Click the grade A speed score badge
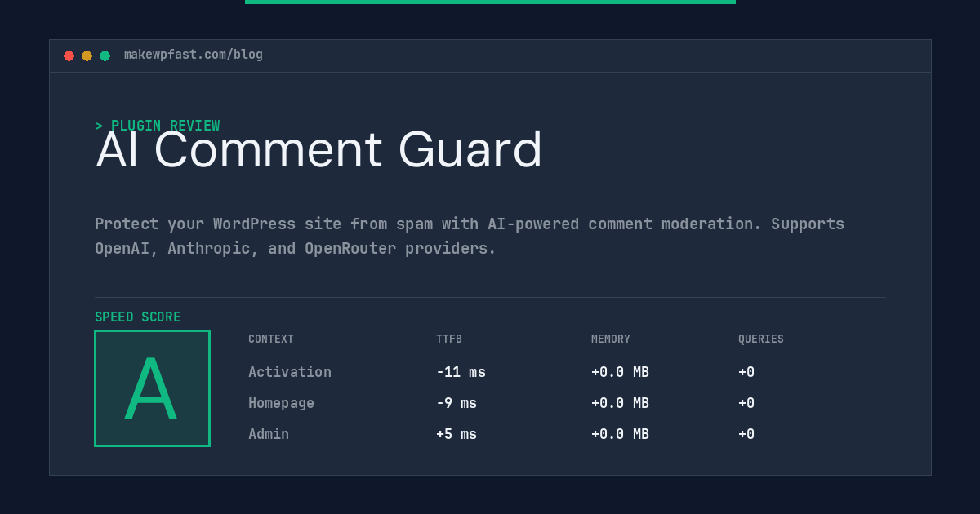The height and width of the screenshot is (514, 980). pos(152,388)
